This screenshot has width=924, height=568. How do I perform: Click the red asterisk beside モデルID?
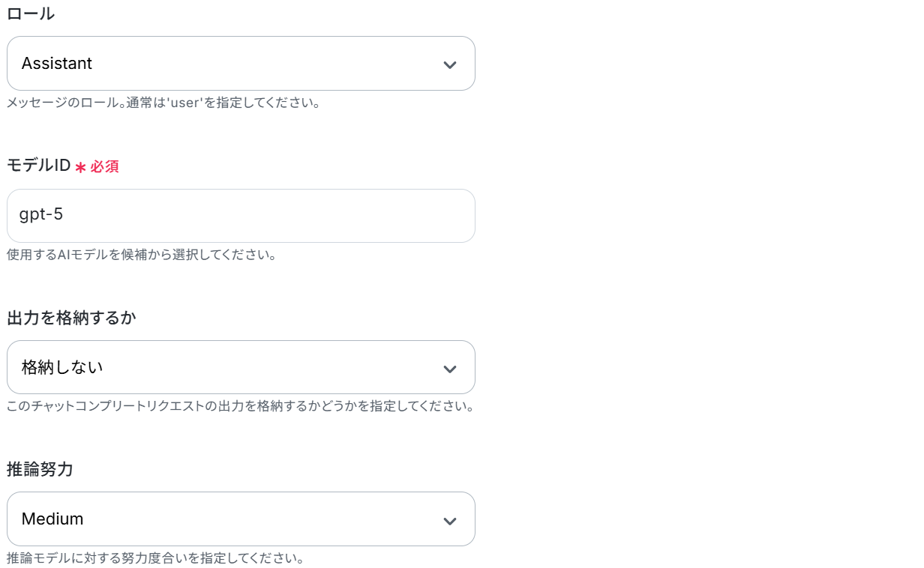pos(80,167)
